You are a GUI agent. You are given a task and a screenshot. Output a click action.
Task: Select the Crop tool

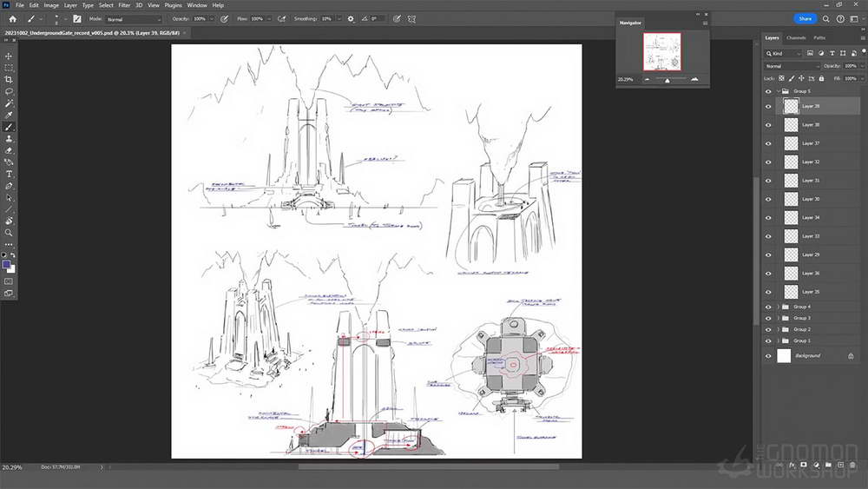tap(9, 80)
